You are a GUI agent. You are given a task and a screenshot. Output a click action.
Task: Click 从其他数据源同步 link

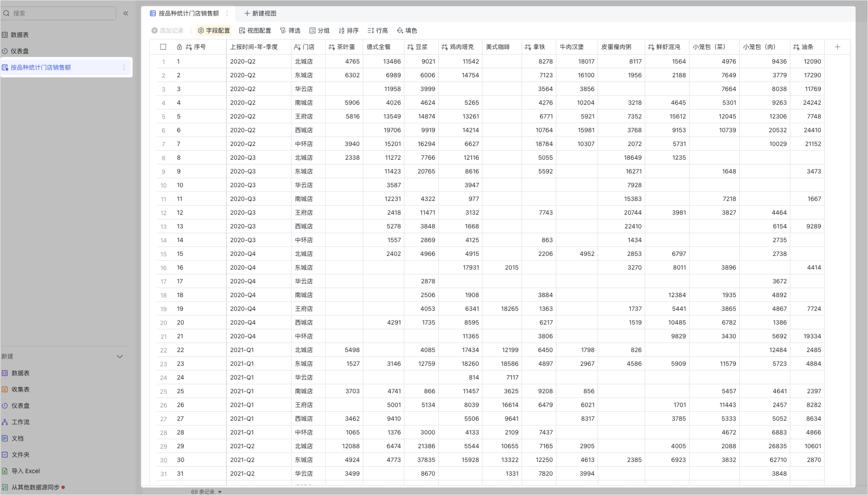[35, 487]
